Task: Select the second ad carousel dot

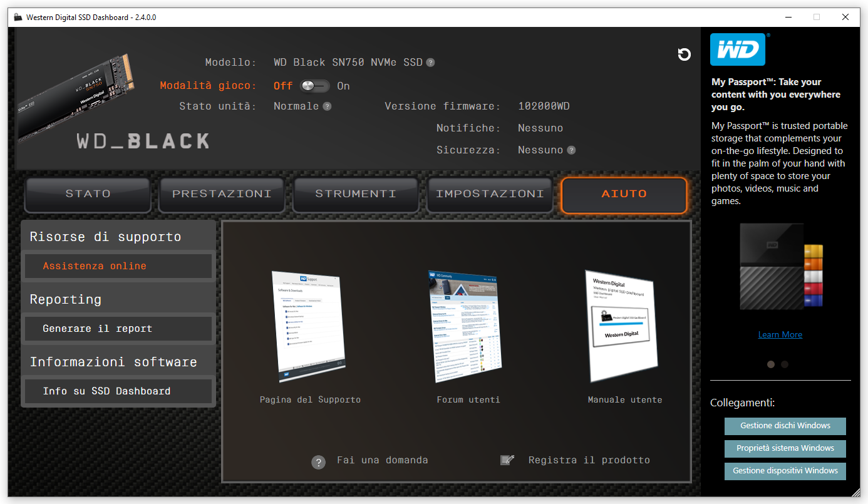Action: click(x=785, y=364)
